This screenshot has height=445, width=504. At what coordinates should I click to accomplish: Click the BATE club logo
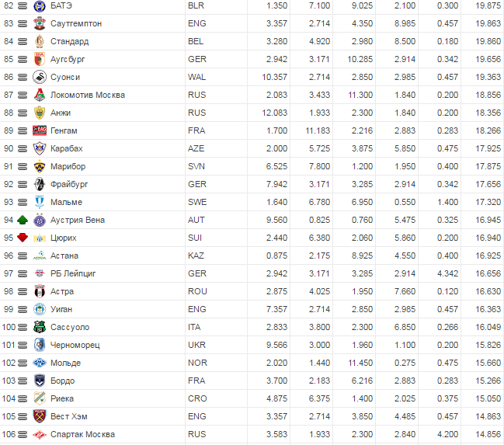40,6
